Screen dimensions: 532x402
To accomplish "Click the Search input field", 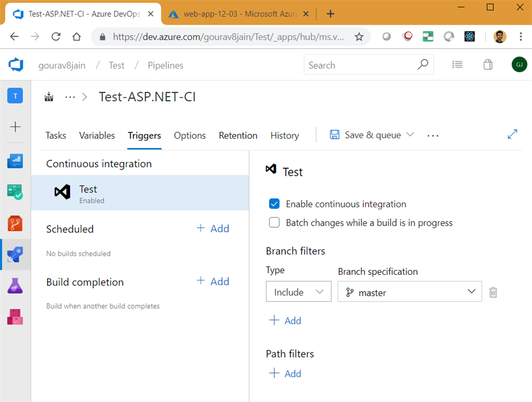I will tap(361, 65).
